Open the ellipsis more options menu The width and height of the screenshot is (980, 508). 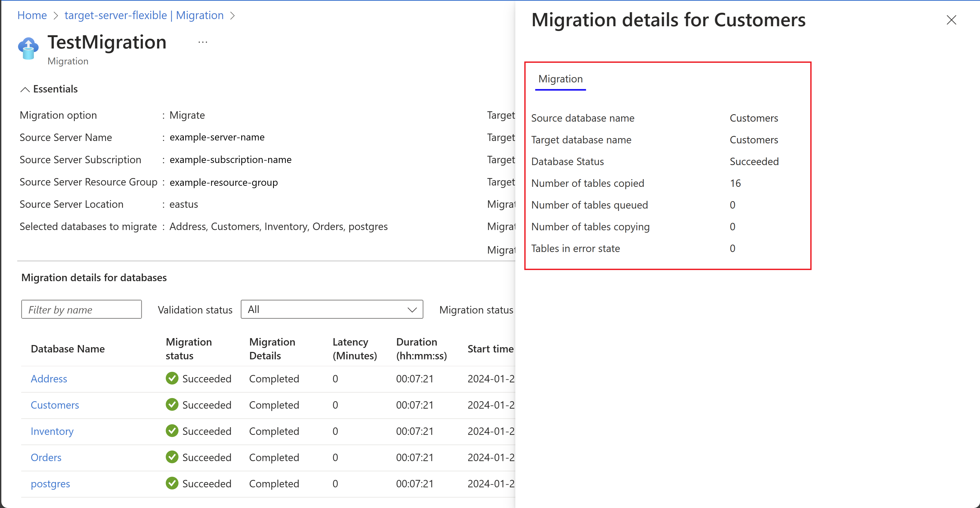(x=203, y=42)
